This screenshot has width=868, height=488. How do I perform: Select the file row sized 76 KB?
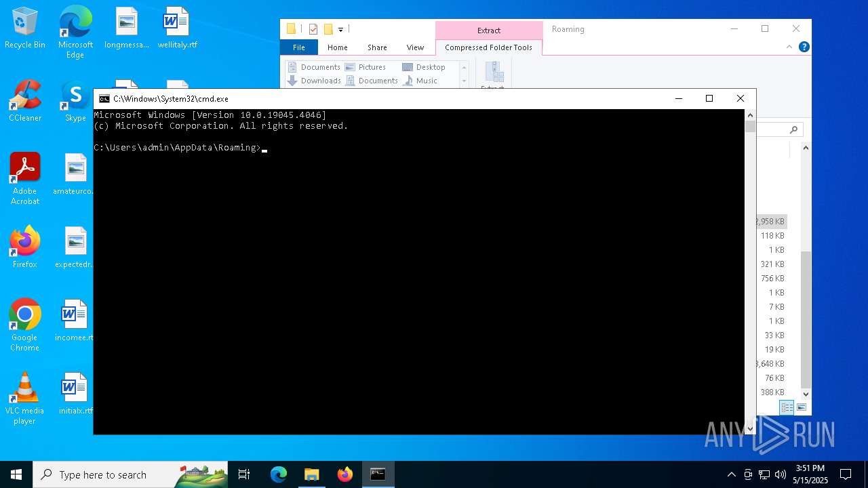[x=772, y=378]
